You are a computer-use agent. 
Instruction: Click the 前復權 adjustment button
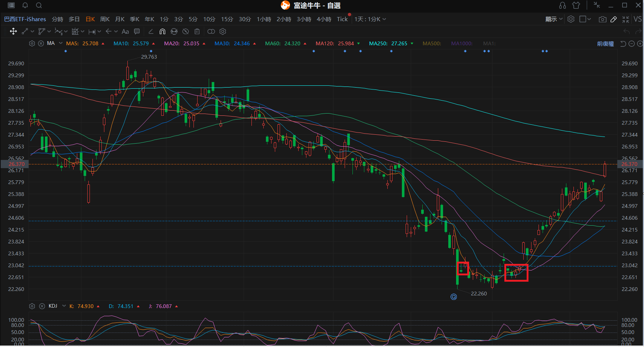605,44
